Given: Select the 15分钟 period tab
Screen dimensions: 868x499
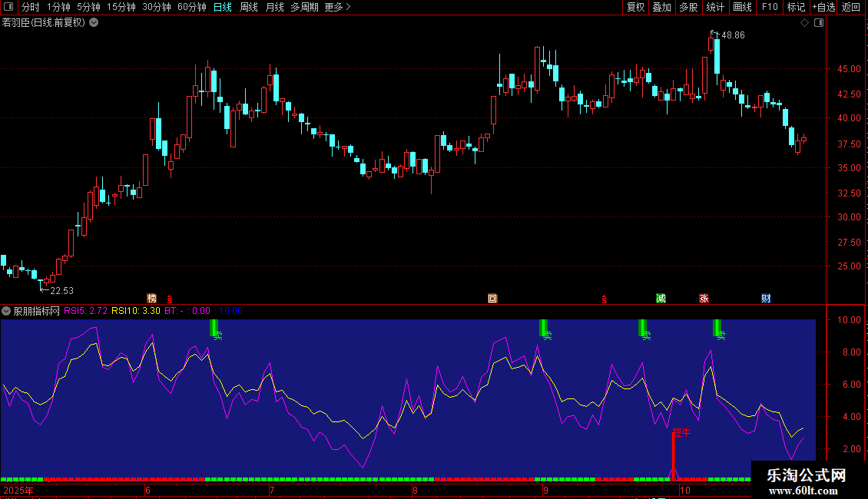Looking at the screenshot, I should (x=121, y=7).
